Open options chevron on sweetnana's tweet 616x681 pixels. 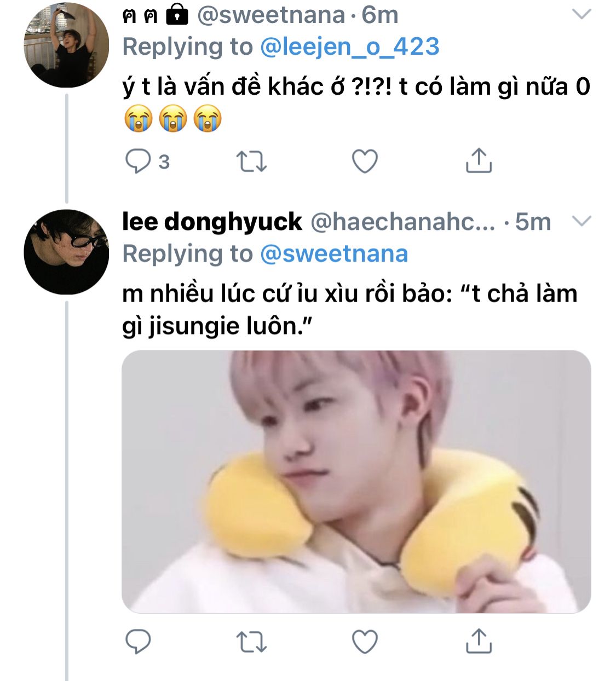tap(582, 14)
